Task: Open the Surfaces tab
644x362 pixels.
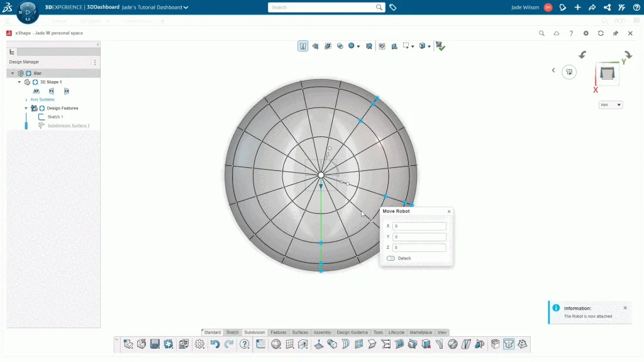Action: [x=300, y=332]
